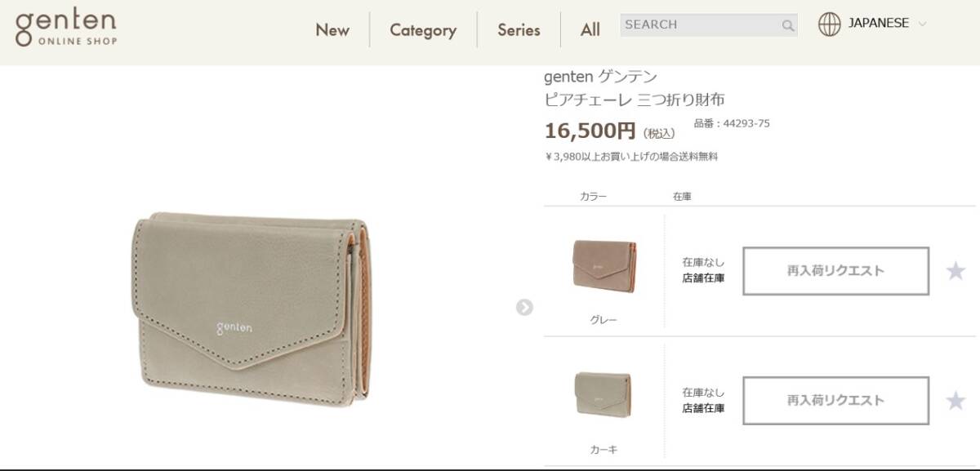Open the All products menu
The height and width of the screenshot is (471, 980).
tap(590, 30)
